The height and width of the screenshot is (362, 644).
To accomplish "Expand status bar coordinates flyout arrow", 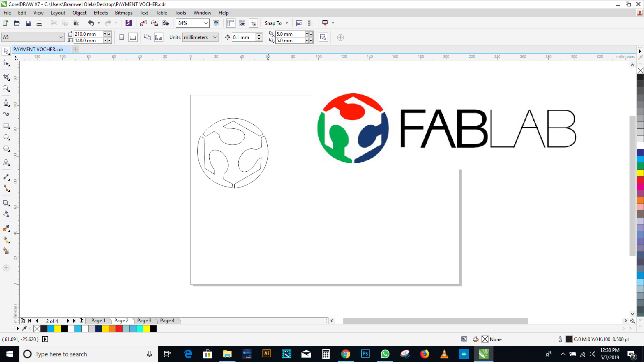I will pos(45,339).
